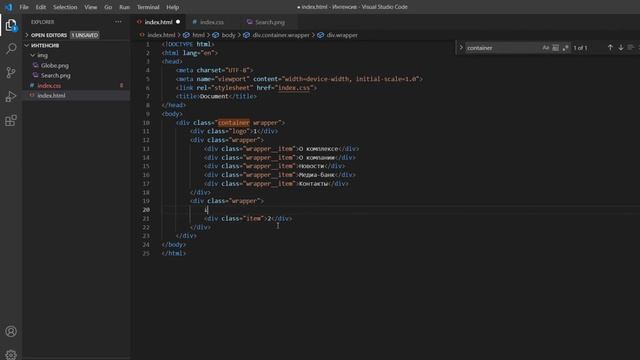The width and height of the screenshot is (640, 360).
Task: Toggle Use Regular Expression in find widget
Action: [565, 48]
